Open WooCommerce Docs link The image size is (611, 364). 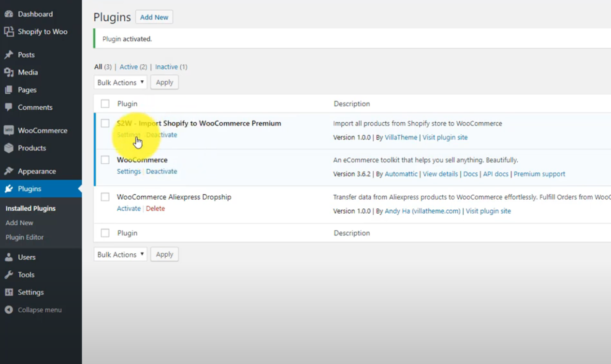coord(470,174)
